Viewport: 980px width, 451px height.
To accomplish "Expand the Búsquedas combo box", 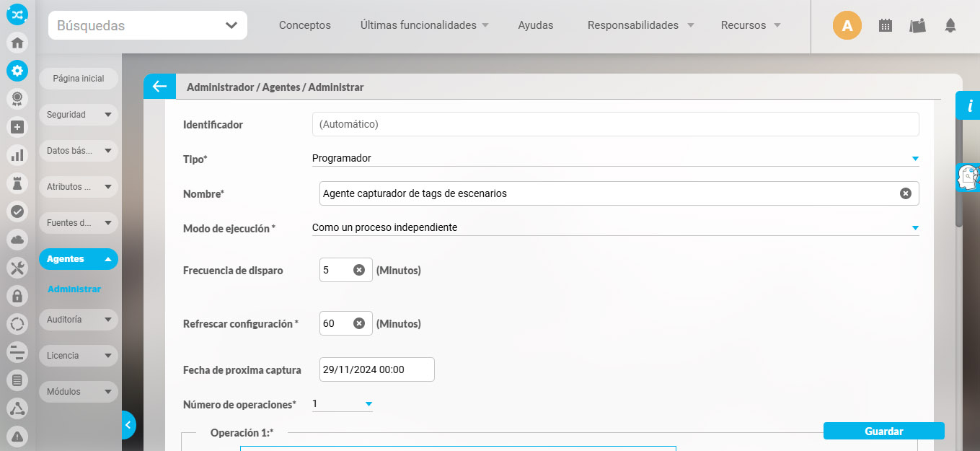I will (x=231, y=25).
